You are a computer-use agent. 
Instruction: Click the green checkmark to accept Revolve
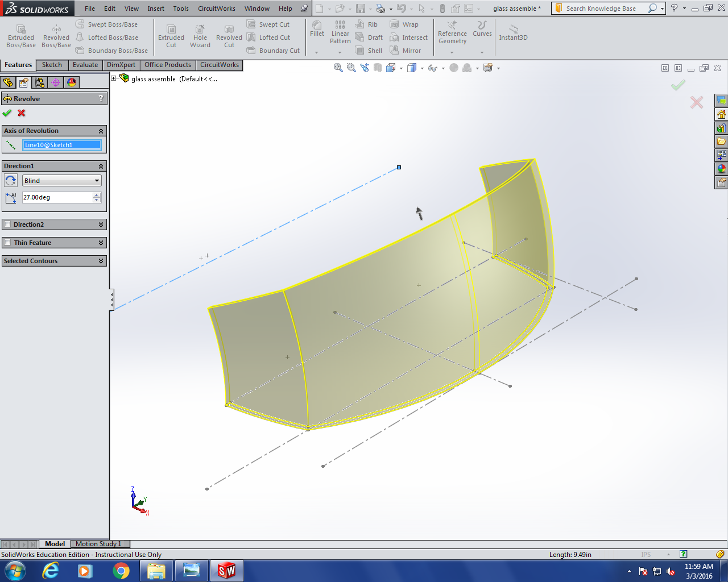point(7,113)
